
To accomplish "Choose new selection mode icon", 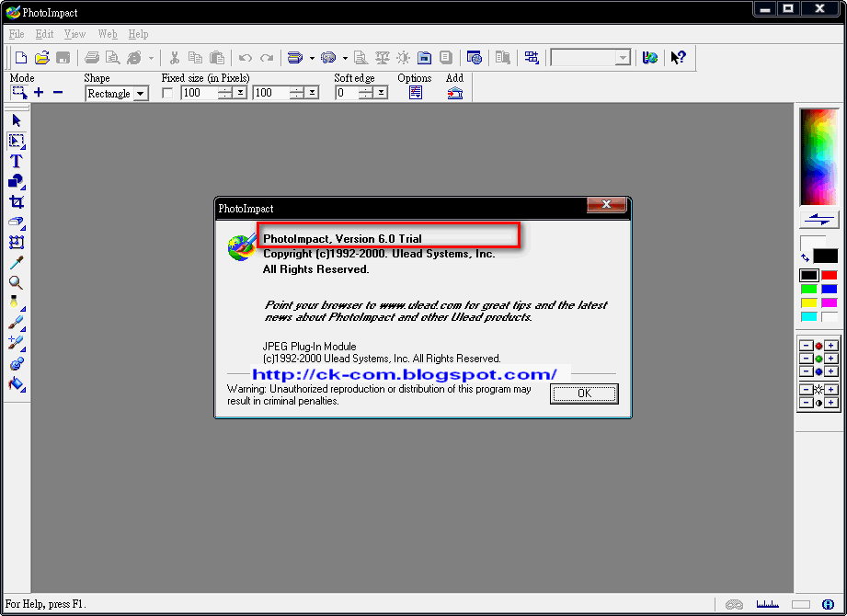I will 19,93.
